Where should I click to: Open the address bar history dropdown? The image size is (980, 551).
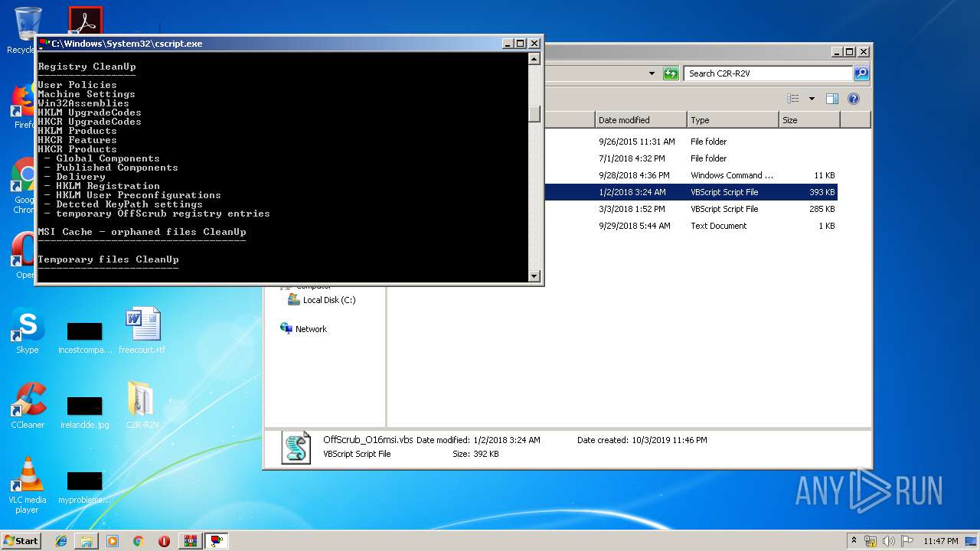coord(652,73)
